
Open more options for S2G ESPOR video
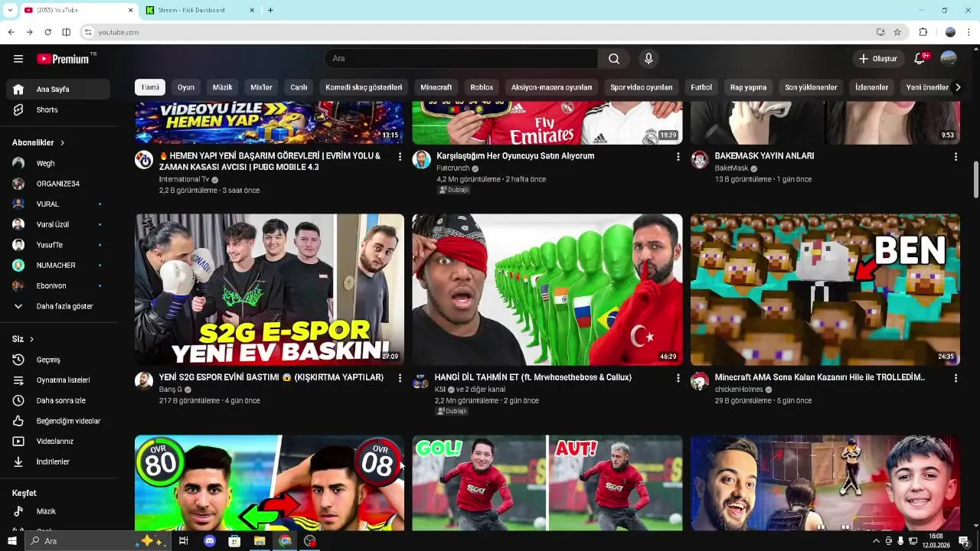pyautogui.click(x=400, y=378)
